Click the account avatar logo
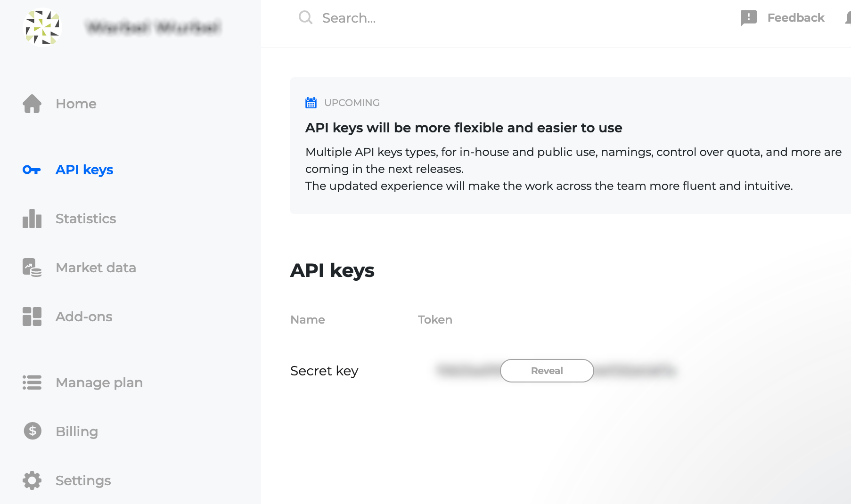Screen dimensions: 851x504 [42, 28]
